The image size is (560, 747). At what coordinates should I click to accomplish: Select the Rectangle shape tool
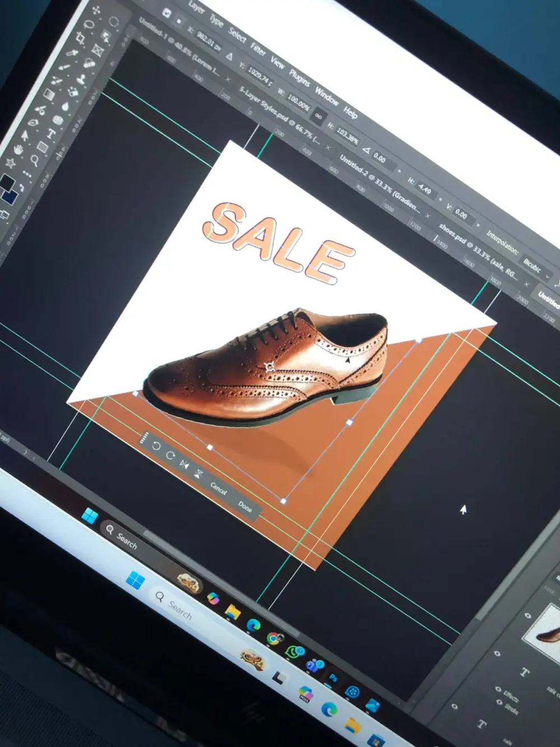tap(43, 147)
